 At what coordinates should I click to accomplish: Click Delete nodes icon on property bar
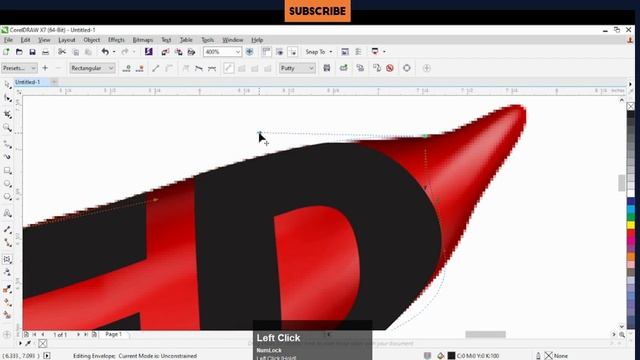tap(140, 68)
